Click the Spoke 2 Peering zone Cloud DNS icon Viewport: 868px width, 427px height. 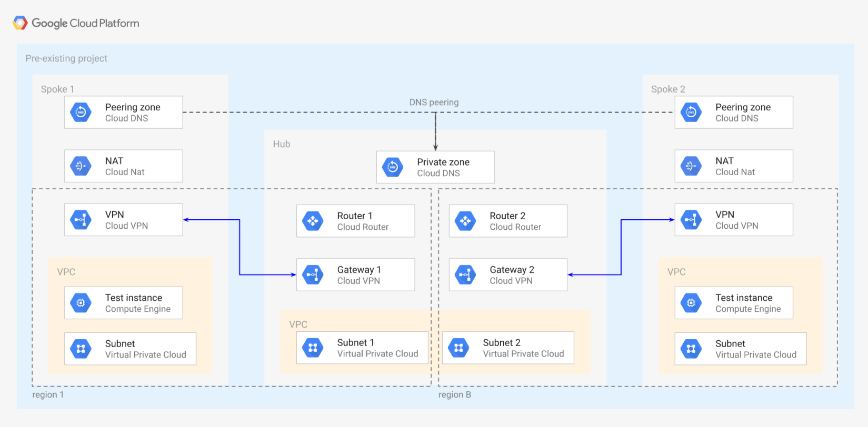click(691, 112)
